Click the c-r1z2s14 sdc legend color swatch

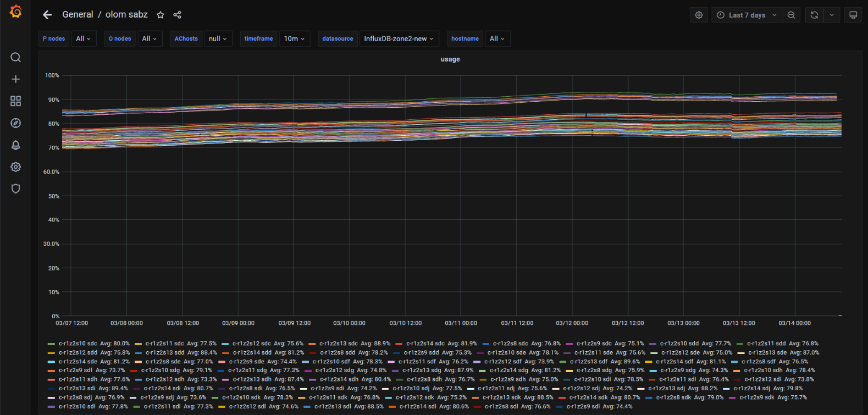[399, 344]
